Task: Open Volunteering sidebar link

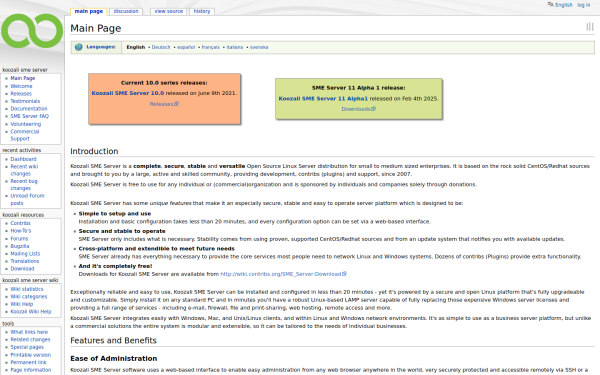Action: [26, 124]
